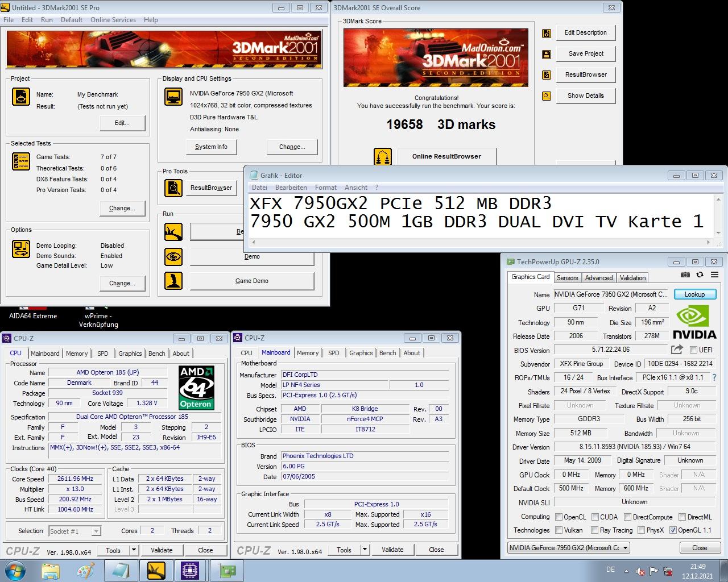The height and width of the screenshot is (582, 728).
Task: Click the ResultBrowser icon in score window
Action: (547, 75)
